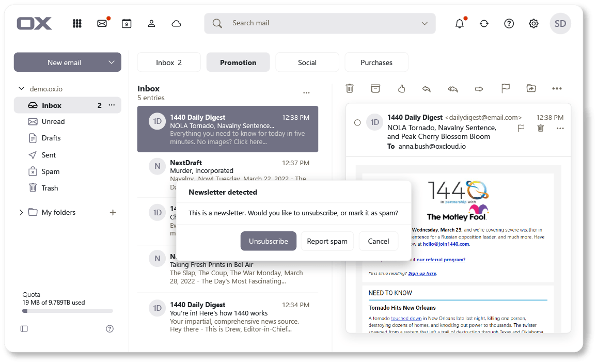Open the help icon at sidebar bottom
Screen dimensions: 597x364
pos(109,329)
